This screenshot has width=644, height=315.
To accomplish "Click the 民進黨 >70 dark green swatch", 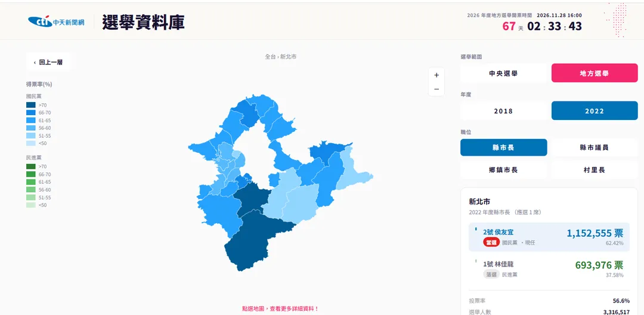I will pyautogui.click(x=31, y=166).
